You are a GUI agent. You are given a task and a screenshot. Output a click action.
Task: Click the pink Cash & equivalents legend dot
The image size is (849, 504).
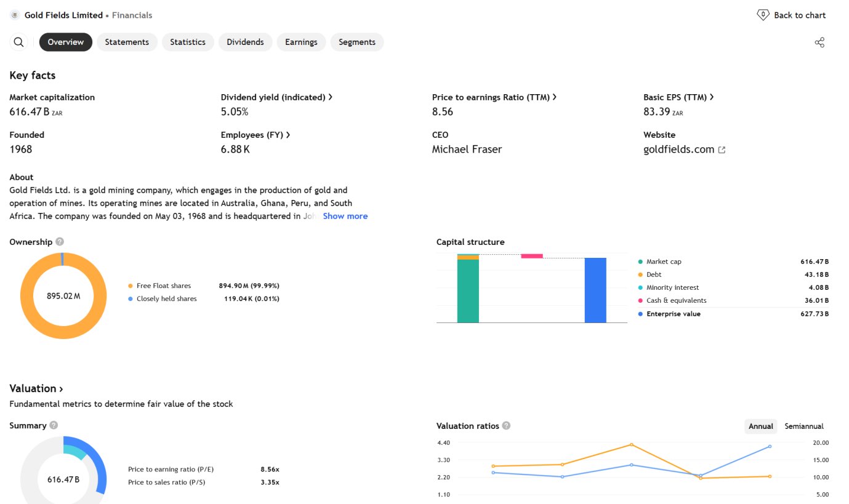(640, 300)
